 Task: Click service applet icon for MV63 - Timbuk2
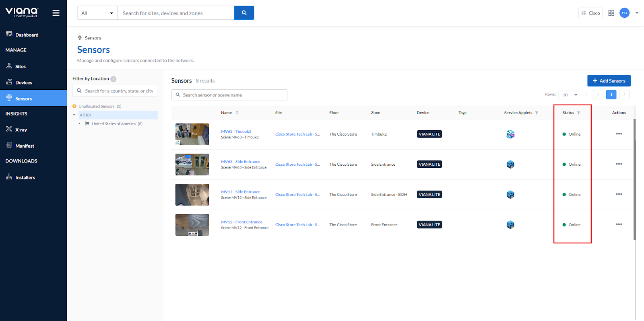[x=510, y=134]
